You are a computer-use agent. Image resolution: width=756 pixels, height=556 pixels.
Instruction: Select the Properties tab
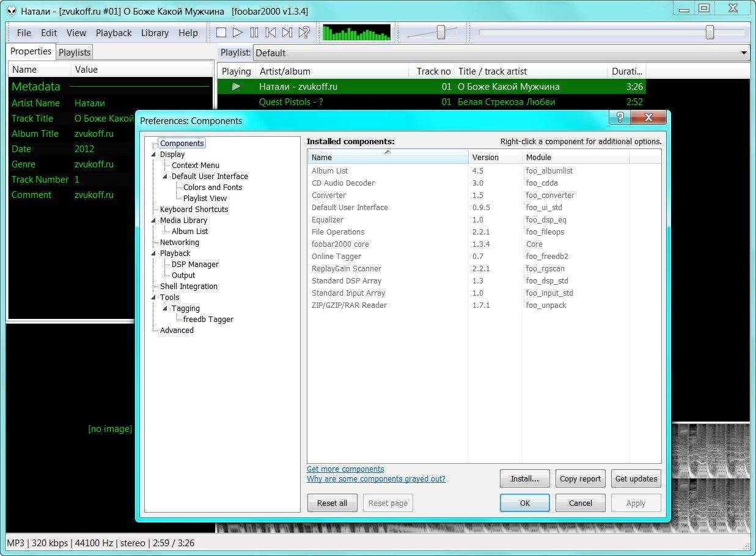click(31, 51)
